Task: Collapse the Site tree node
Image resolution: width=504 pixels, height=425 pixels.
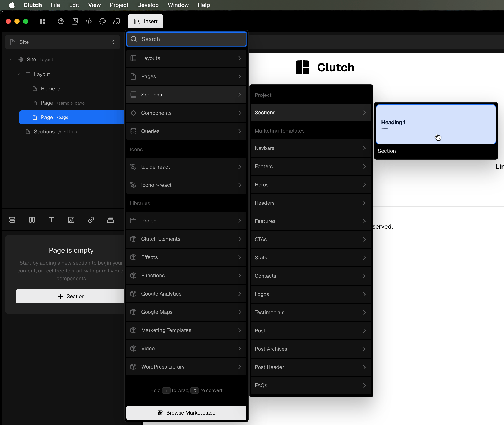Action: click(11, 60)
